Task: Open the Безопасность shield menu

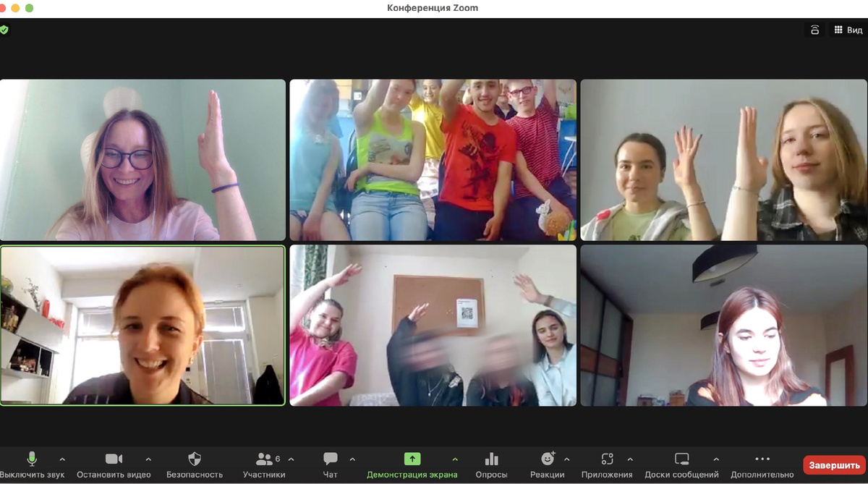Action: 195,465
